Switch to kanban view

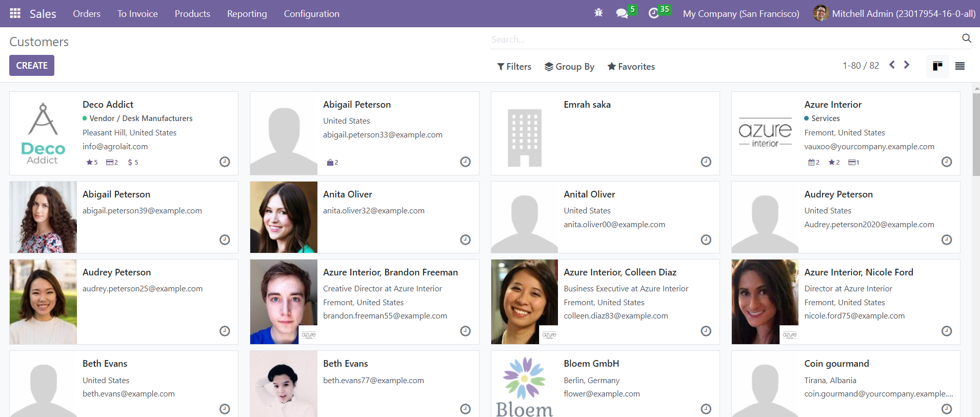937,66
